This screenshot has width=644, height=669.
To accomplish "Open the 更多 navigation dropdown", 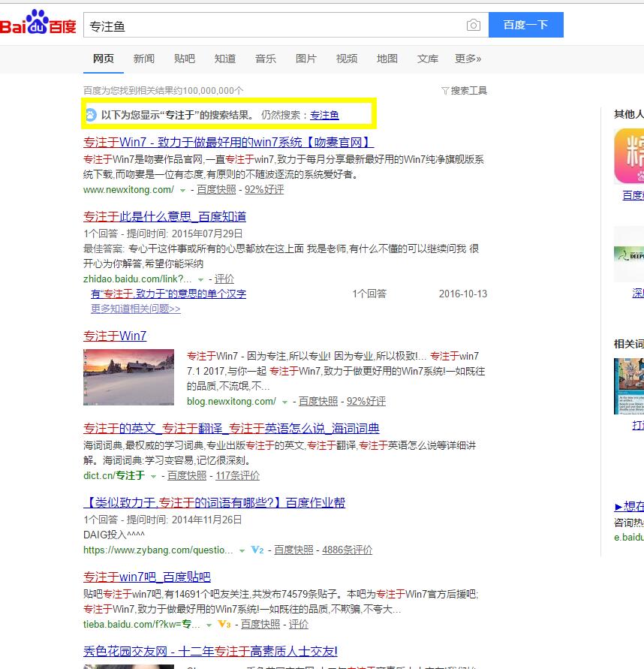I will pos(467,59).
